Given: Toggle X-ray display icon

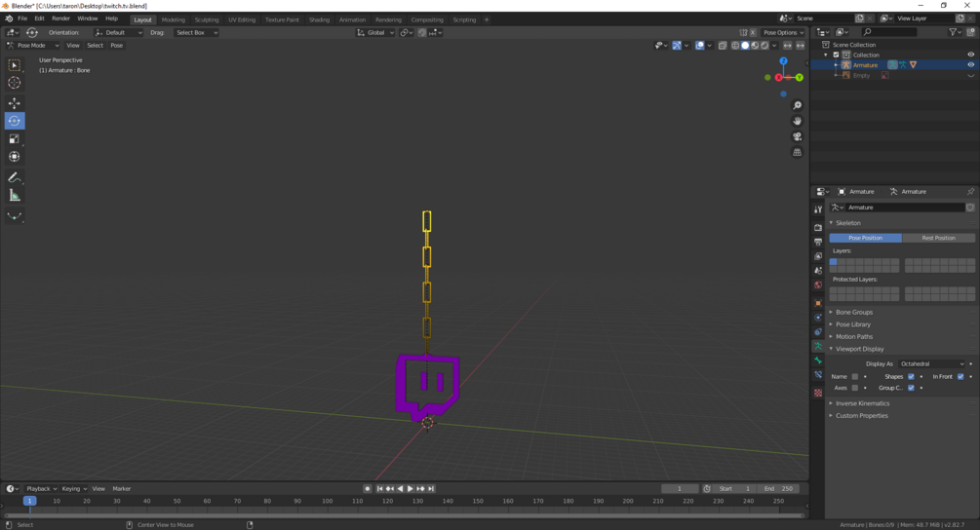Looking at the screenshot, I should (722, 46).
